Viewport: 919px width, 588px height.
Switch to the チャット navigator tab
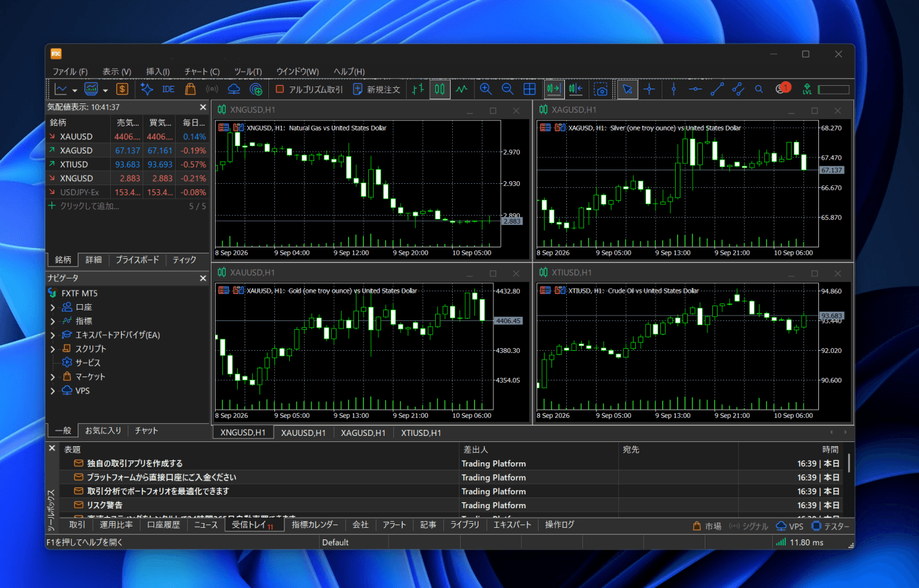click(x=147, y=431)
